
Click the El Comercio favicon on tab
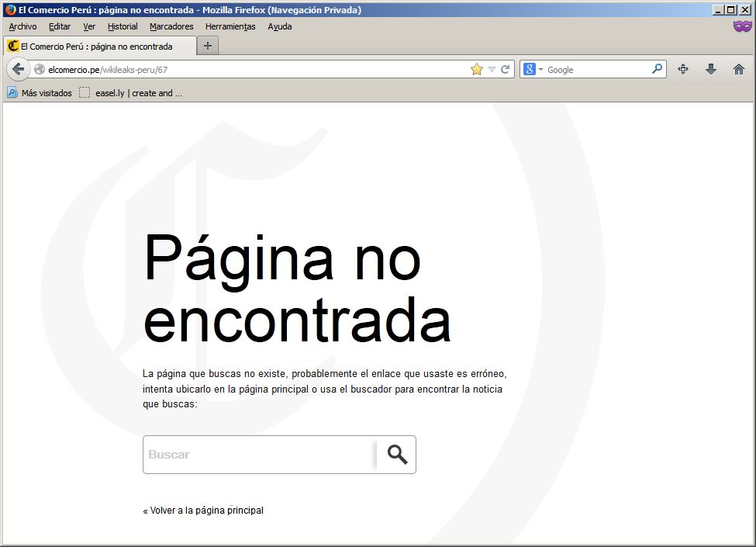(13, 46)
